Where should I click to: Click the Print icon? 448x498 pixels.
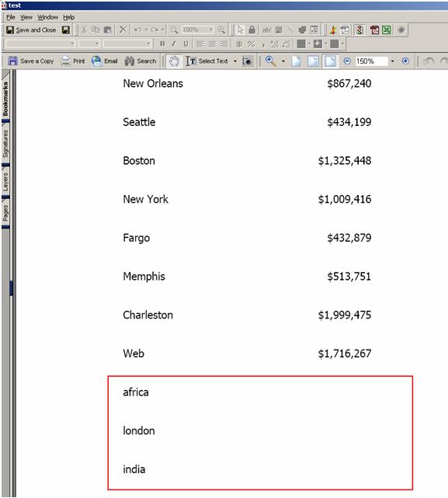(x=73, y=61)
